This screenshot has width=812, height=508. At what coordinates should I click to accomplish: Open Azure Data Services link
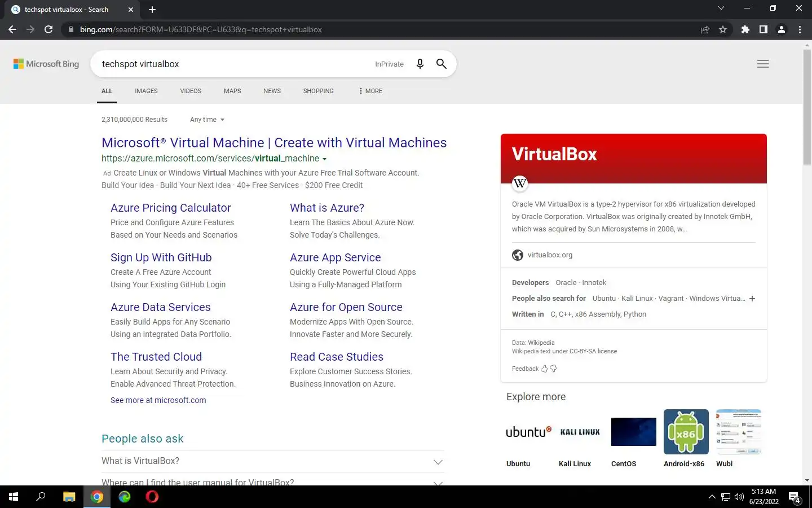(161, 307)
